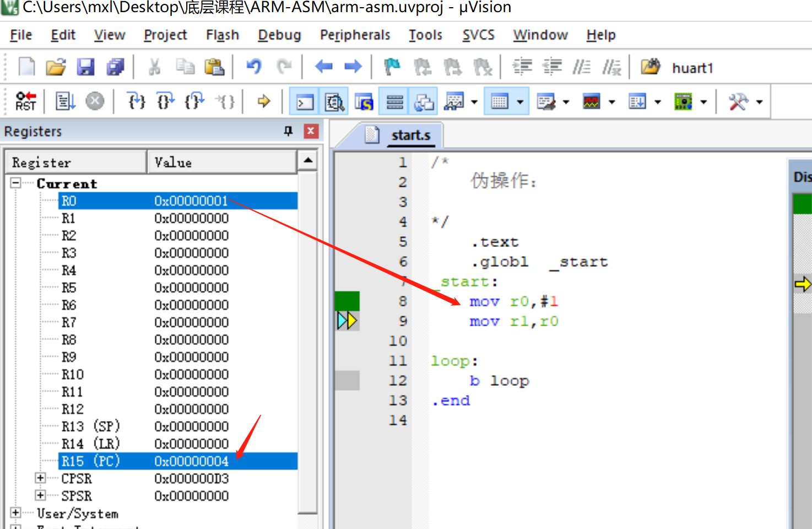Click the Registers list scroll up arrow
Image resolution: width=812 pixels, height=529 pixels.
click(308, 160)
